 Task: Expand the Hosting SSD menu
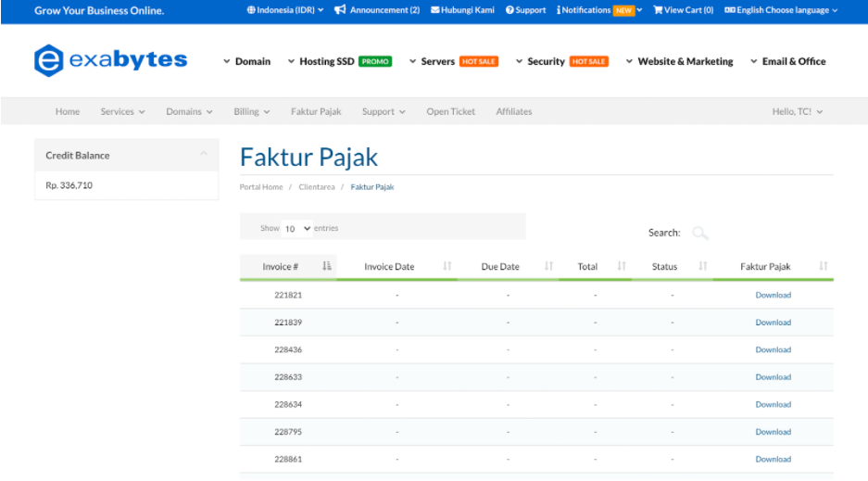click(x=339, y=61)
